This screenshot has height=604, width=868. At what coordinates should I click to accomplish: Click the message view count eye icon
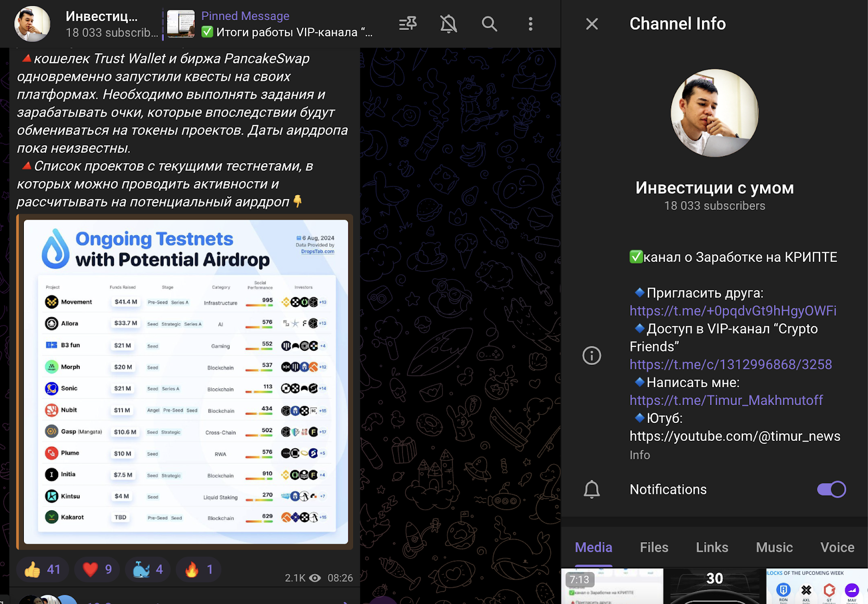click(315, 578)
